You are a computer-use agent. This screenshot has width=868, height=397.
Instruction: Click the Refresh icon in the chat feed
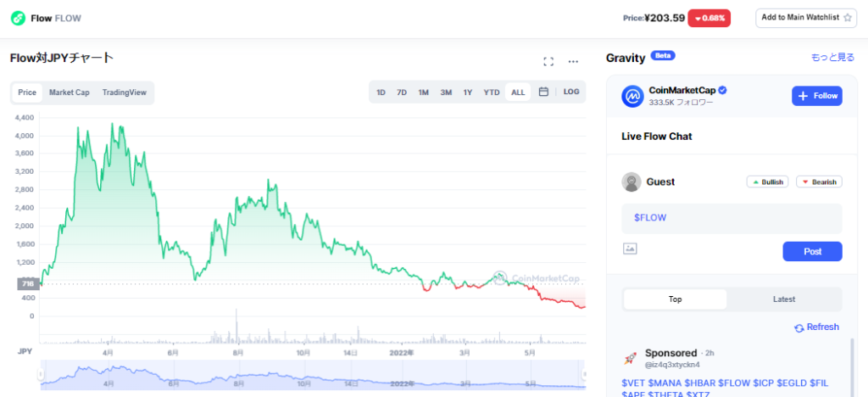click(x=798, y=327)
